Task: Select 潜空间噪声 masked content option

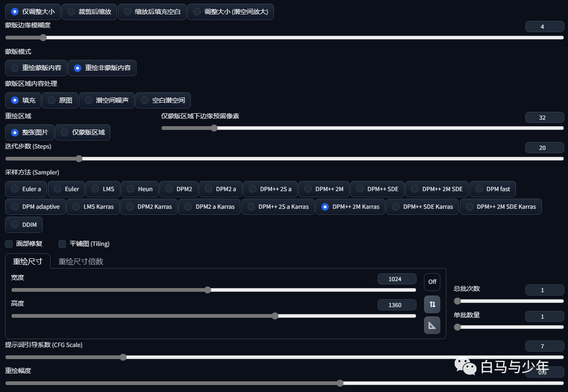Action: (107, 100)
